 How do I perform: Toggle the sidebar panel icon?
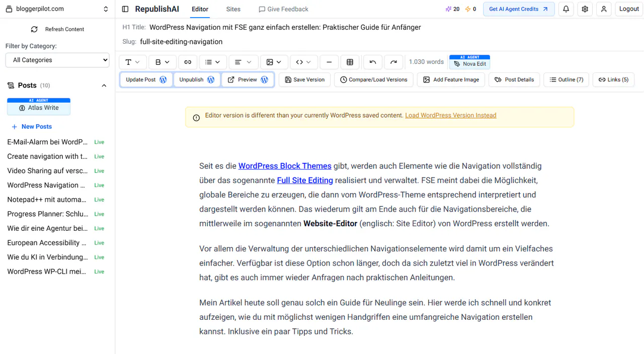(125, 9)
